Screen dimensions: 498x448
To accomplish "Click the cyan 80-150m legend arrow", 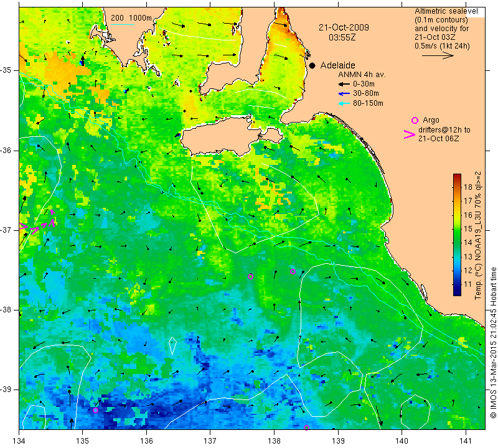I will 344,103.
